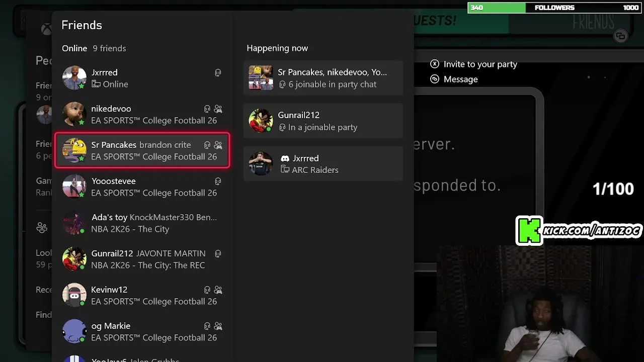Click headset icon in party chat card
The image size is (644, 362).
(282, 84)
